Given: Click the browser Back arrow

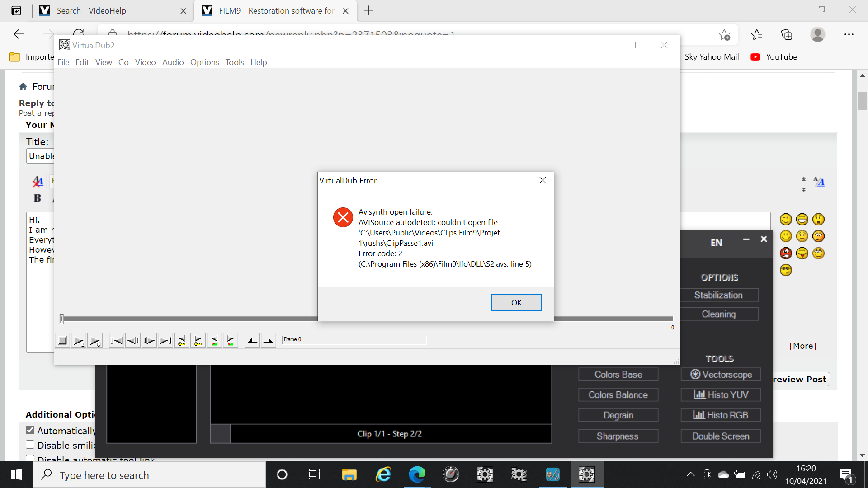Looking at the screenshot, I should coord(19,34).
